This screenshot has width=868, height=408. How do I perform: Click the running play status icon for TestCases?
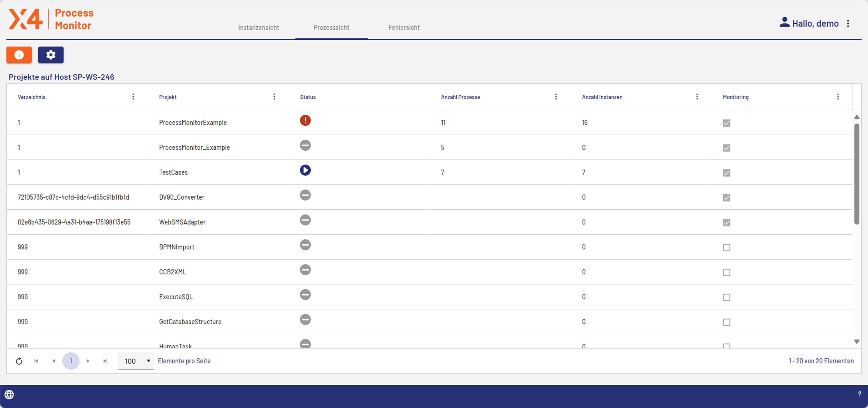[x=305, y=170]
